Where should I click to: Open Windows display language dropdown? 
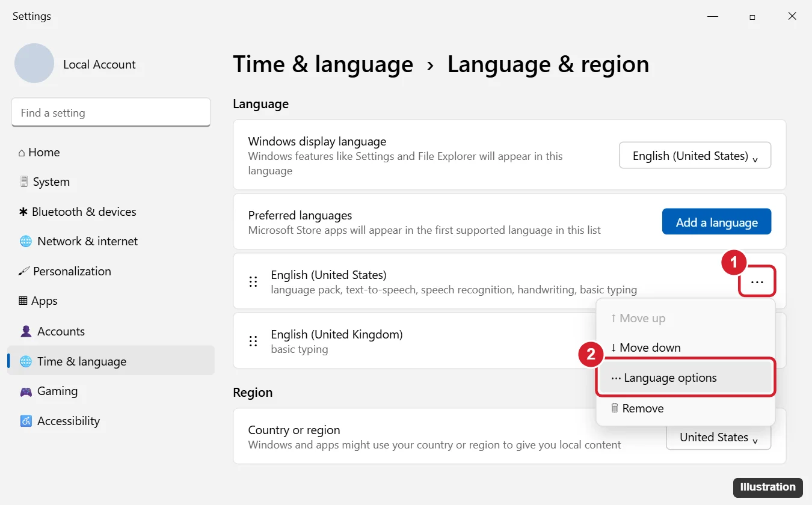pos(695,156)
